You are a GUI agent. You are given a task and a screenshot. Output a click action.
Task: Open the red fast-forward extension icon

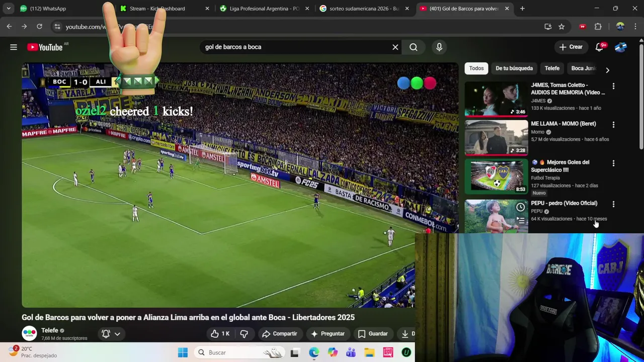(583, 27)
